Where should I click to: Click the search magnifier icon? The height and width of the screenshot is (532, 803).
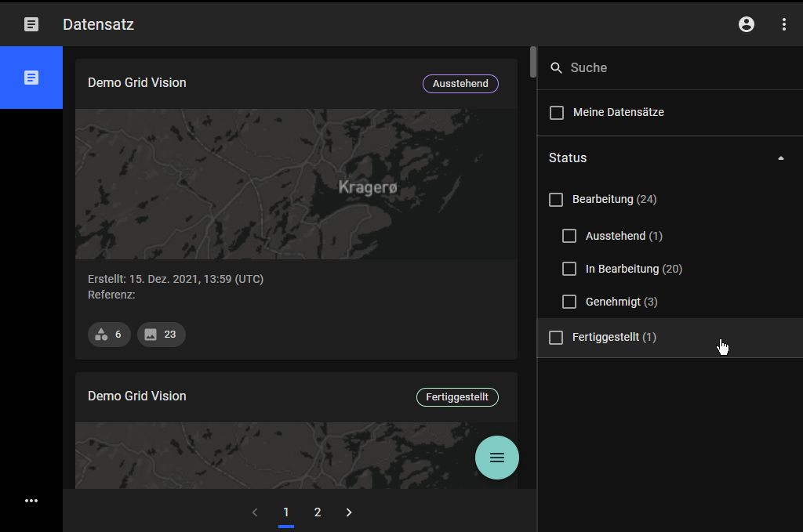click(557, 68)
